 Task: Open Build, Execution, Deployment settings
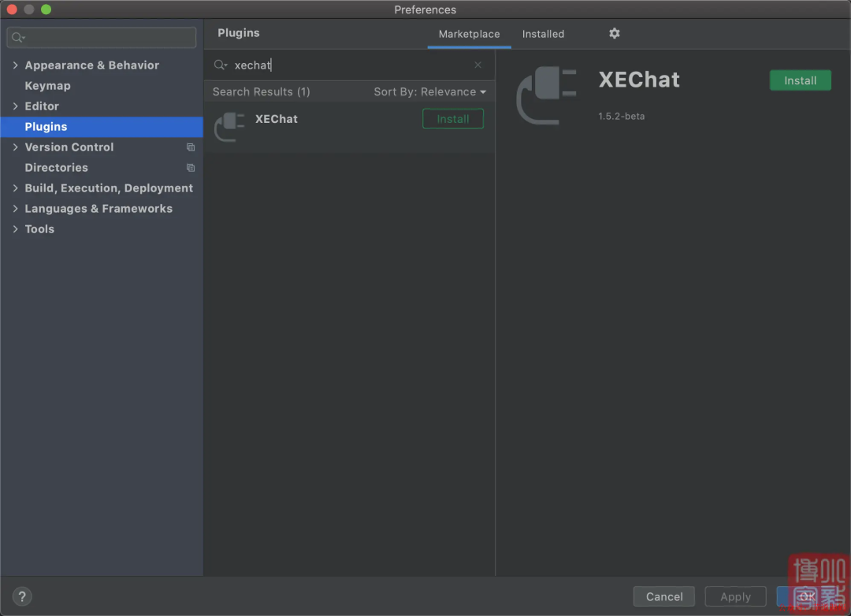(109, 187)
